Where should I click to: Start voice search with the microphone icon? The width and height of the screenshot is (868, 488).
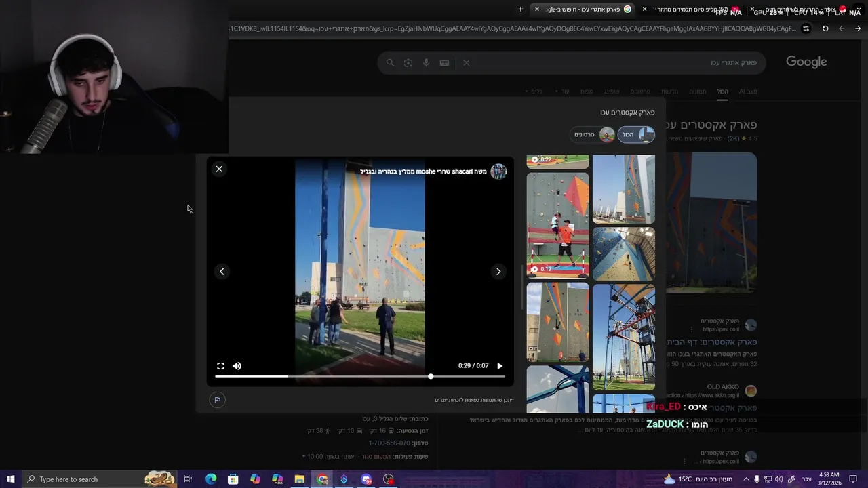[x=426, y=63]
